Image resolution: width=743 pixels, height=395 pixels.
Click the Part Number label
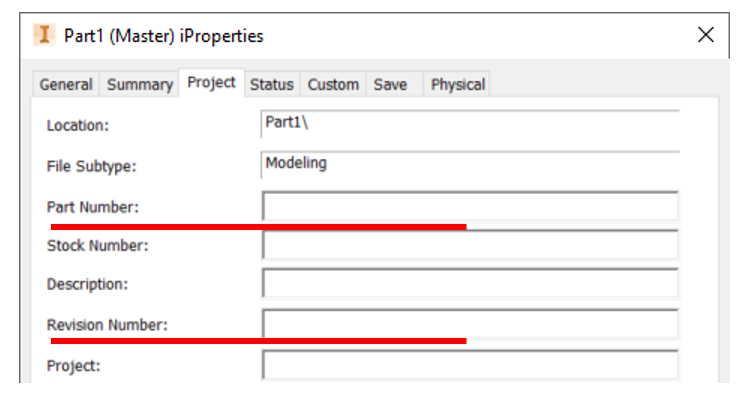click(93, 207)
